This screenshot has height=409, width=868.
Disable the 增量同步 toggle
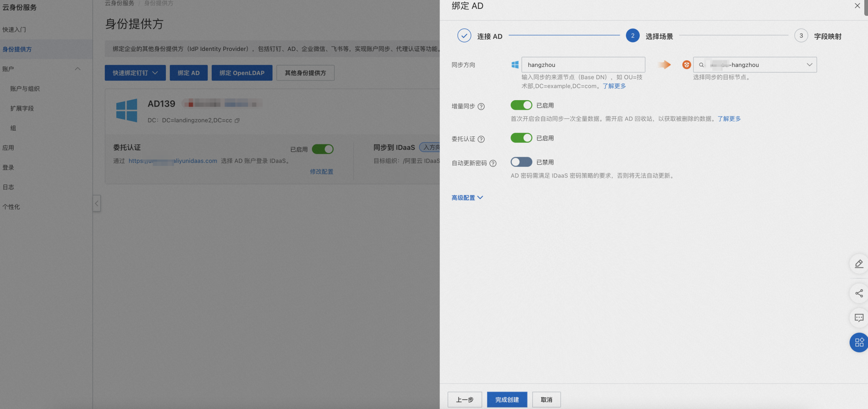pyautogui.click(x=521, y=105)
